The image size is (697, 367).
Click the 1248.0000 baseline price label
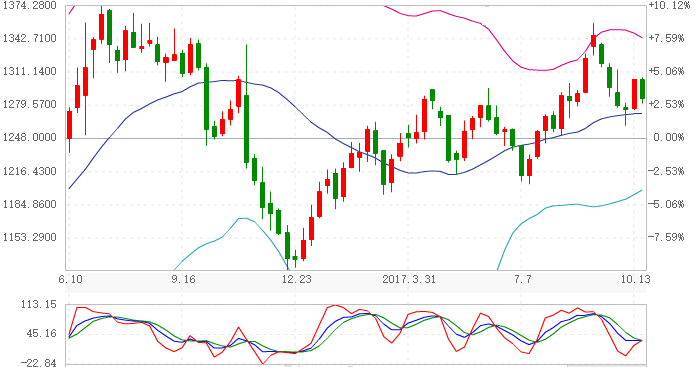[x=29, y=137]
